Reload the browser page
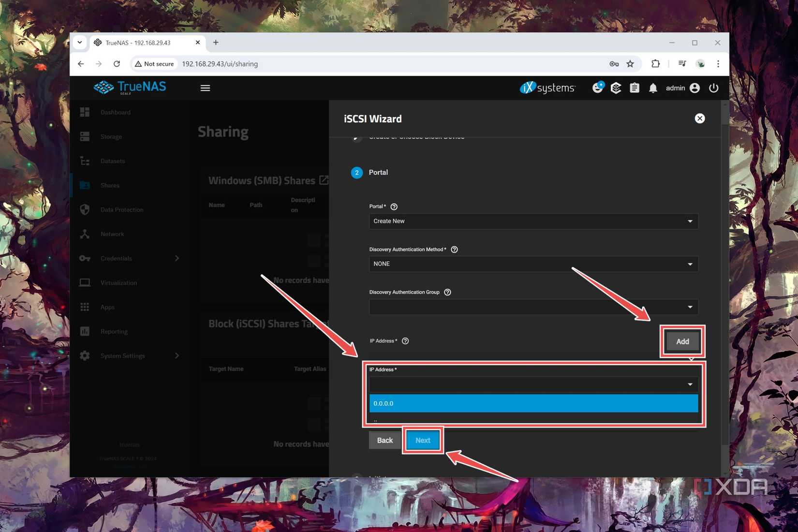This screenshot has width=798, height=532. [x=117, y=64]
